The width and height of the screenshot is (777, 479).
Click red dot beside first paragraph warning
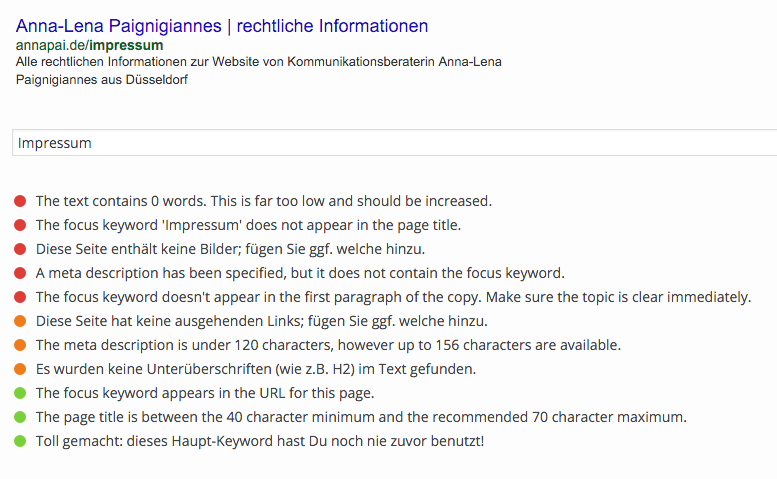coord(20,297)
